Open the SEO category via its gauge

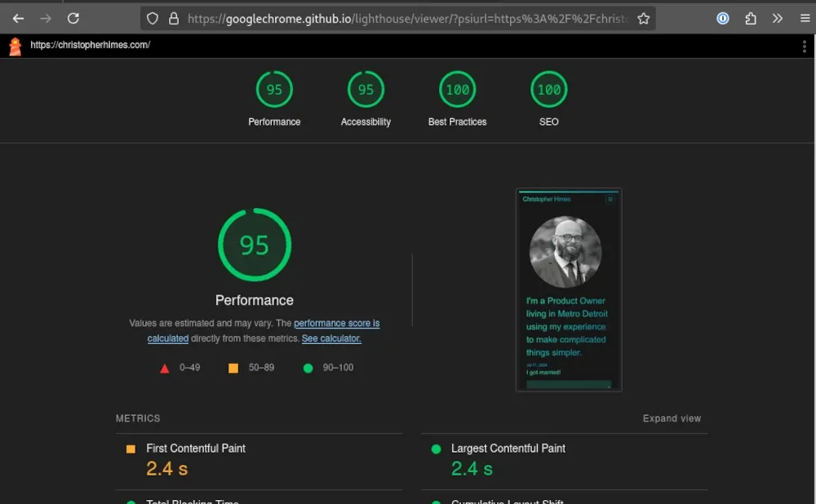click(548, 90)
